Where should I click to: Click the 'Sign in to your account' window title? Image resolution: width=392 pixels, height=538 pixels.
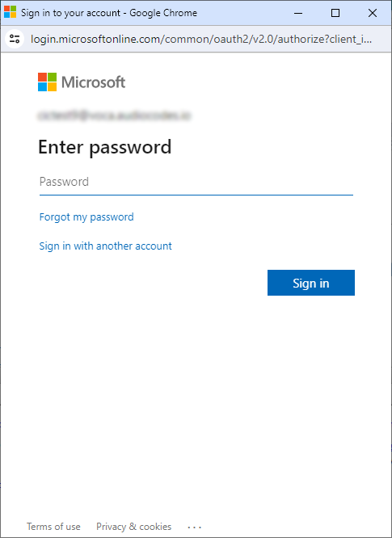(x=109, y=13)
